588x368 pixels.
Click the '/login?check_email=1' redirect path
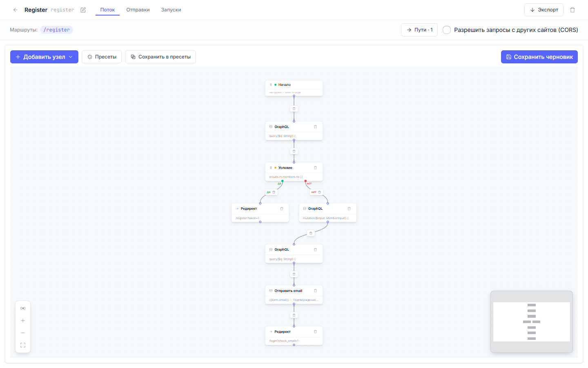pos(284,341)
